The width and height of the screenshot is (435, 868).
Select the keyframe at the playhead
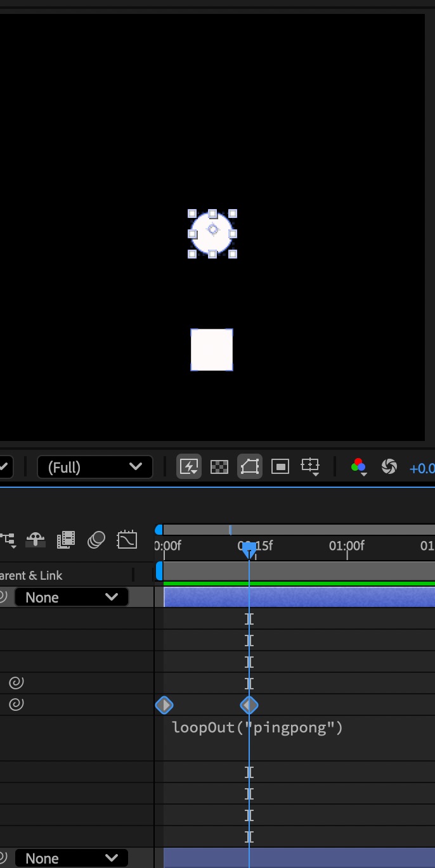(x=249, y=705)
